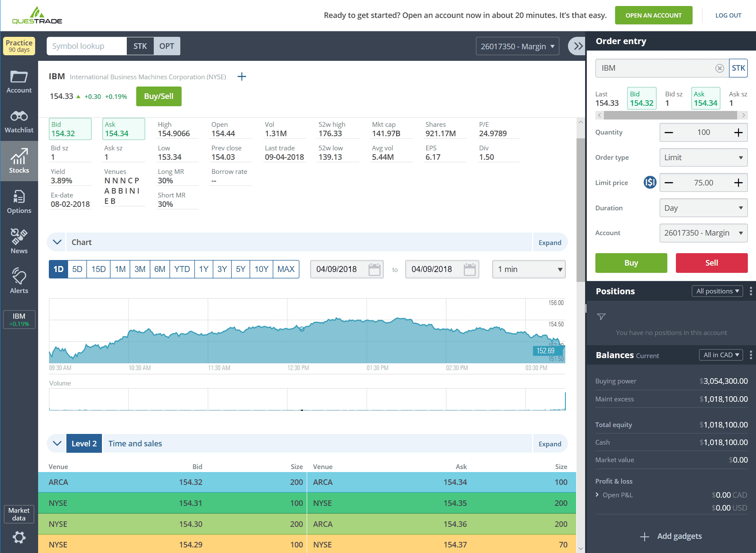
Task: Clear the IBM symbol in order entry
Action: pos(720,68)
